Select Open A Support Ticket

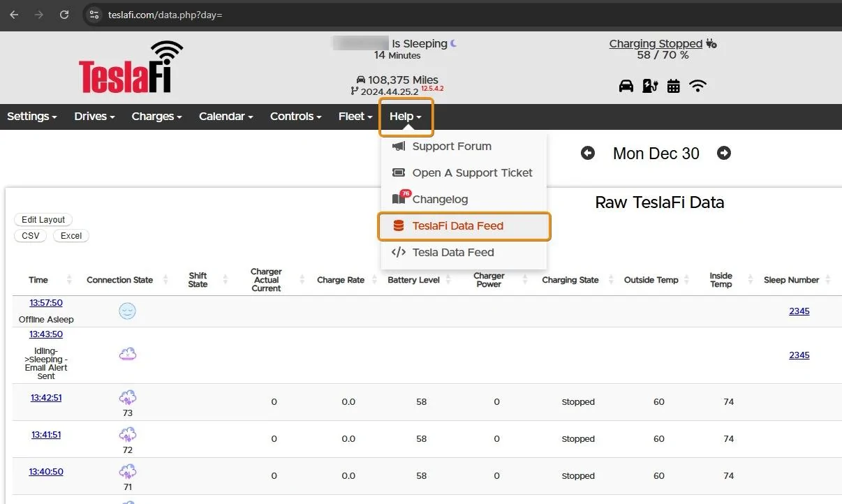pyautogui.click(x=464, y=172)
